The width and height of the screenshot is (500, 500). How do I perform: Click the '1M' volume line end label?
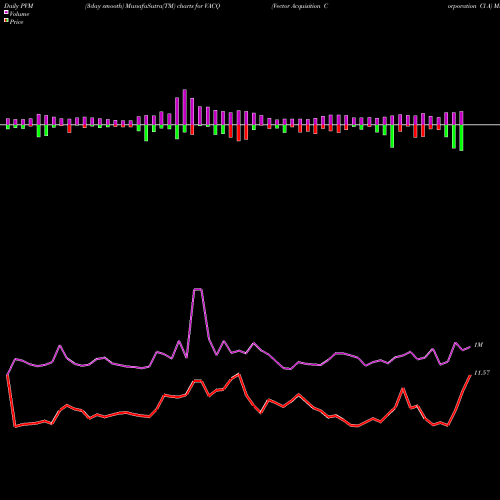478,345
